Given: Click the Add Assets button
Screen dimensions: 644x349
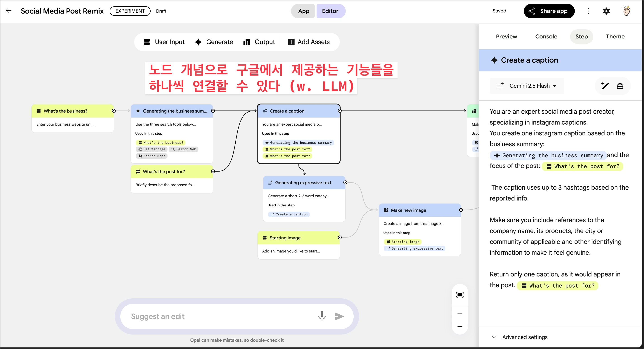Looking at the screenshot, I should tap(309, 42).
